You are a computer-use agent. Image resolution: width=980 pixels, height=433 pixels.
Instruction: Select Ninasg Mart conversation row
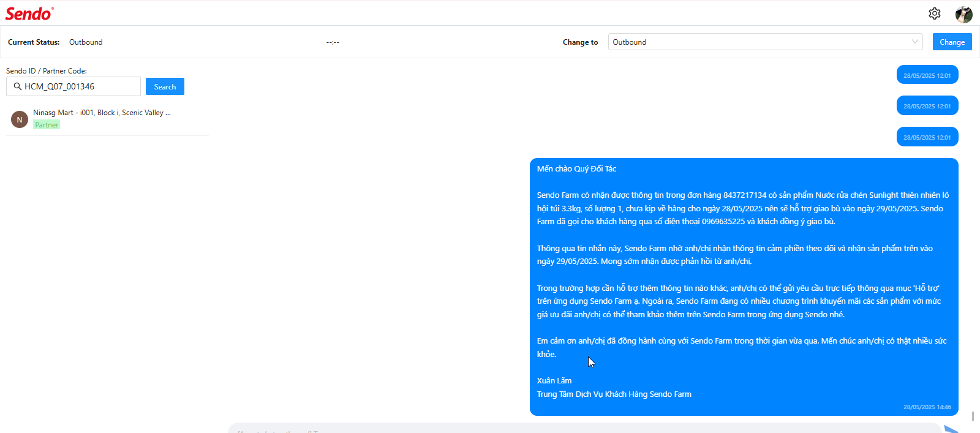click(x=107, y=119)
